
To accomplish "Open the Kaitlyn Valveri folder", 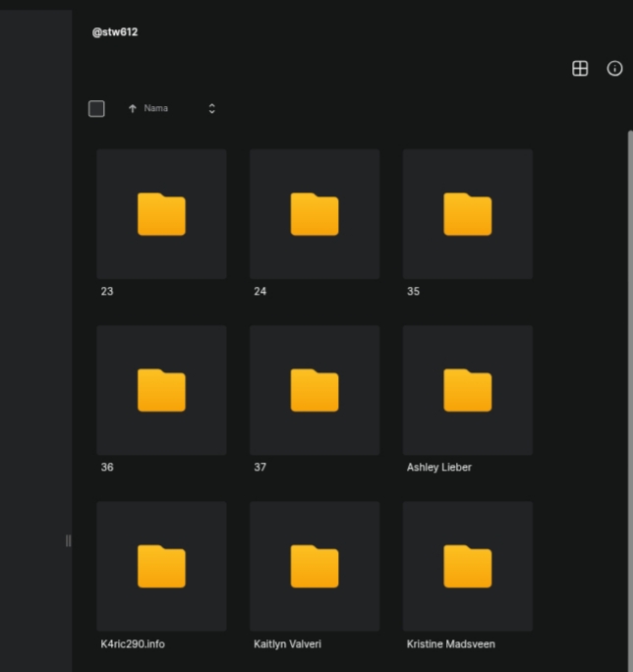I will 315,566.
